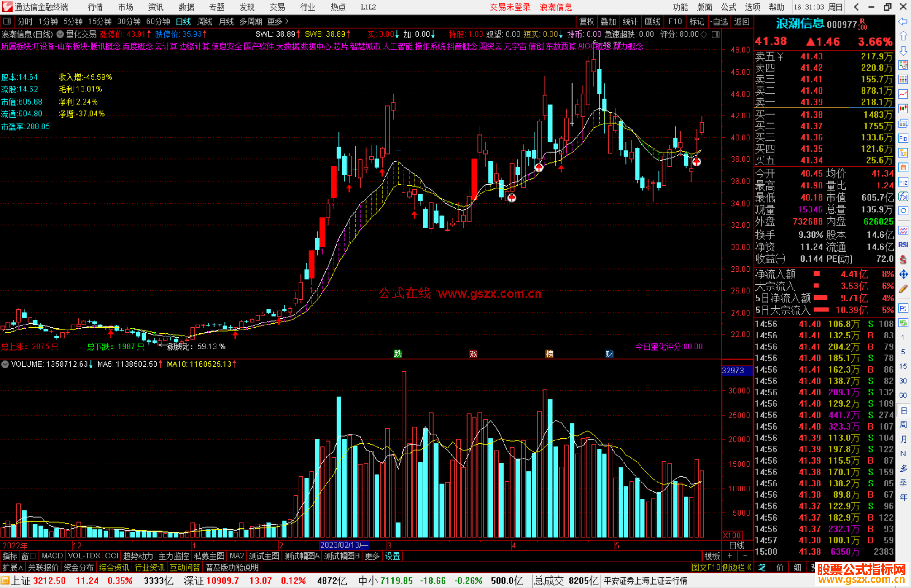Open the F10 sidebar icon

coord(903,138)
